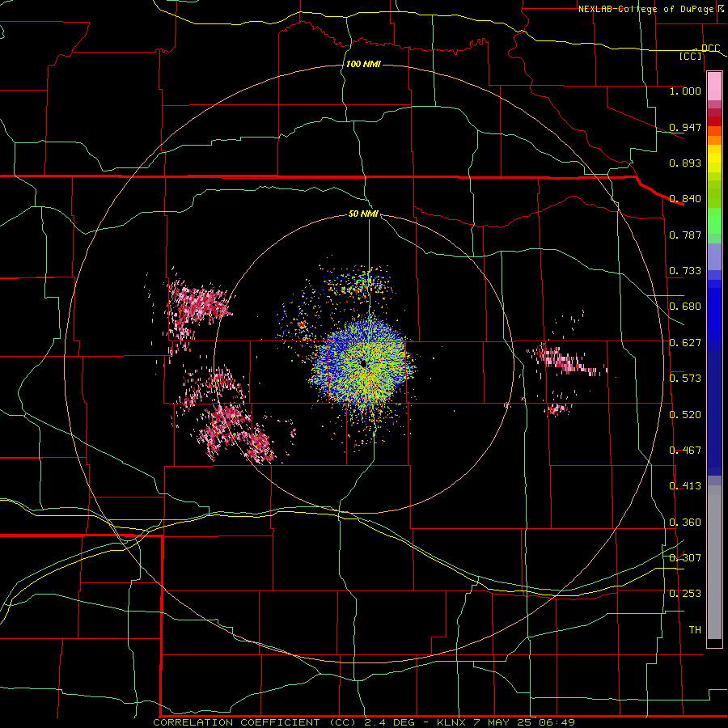The width and height of the screenshot is (728, 728).
Task: Click the TH legend label
Action: click(x=695, y=630)
